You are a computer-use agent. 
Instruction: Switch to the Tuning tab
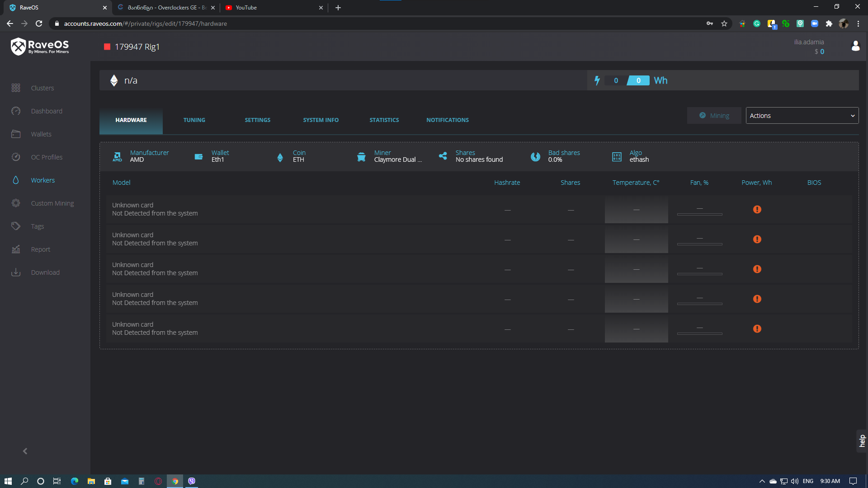(x=194, y=120)
